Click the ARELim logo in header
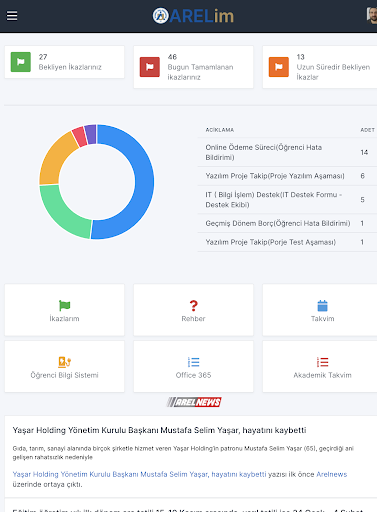 [x=193, y=16]
